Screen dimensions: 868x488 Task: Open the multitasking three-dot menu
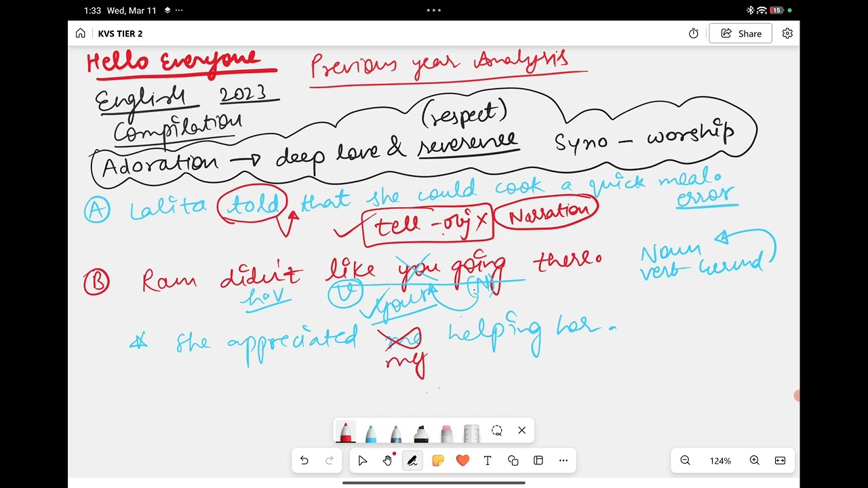(x=434, y=10)
